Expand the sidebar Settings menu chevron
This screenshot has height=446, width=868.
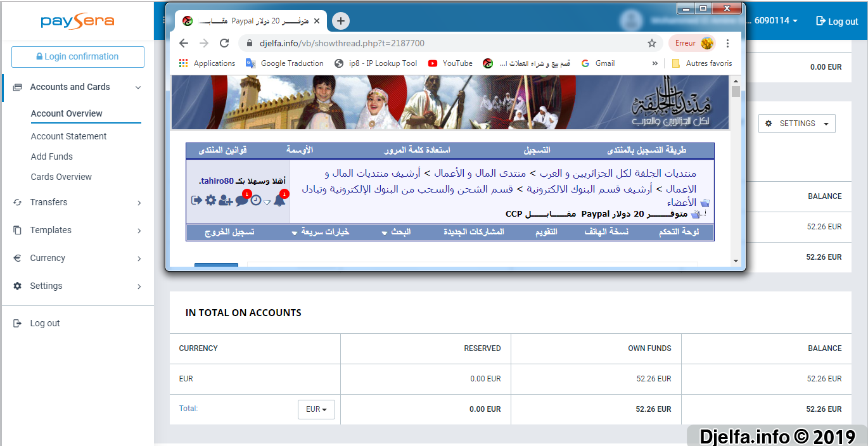[x=139, y=286]
